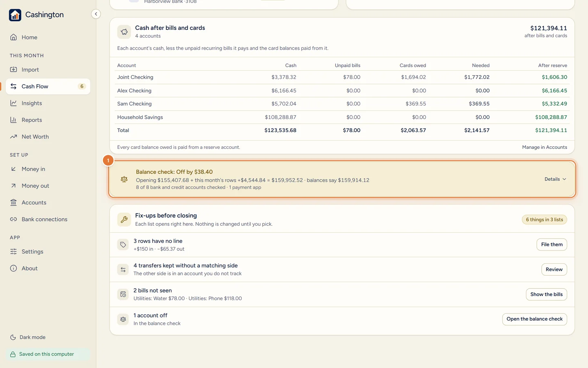Go to Insights in sidebar
This screenshot has width=588, height=368.
48,103
